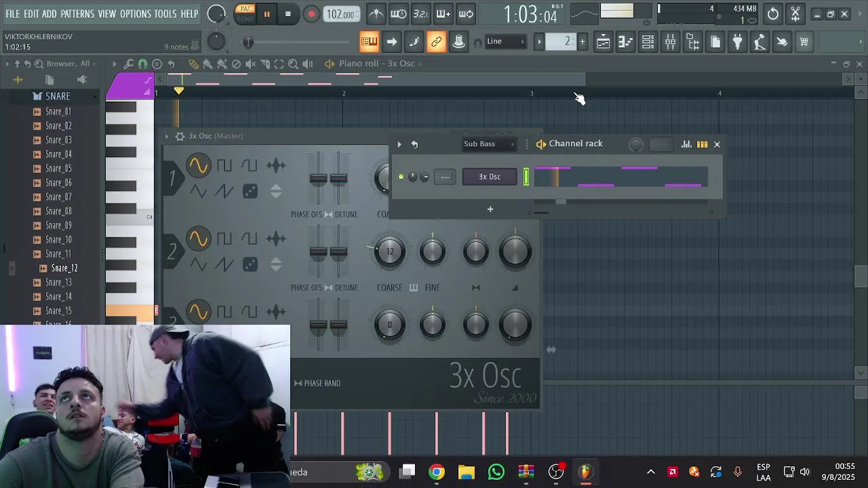Select sawtooth wave shape for oscillator 1
Screen dimensions: 868x488
pos(224,192)
